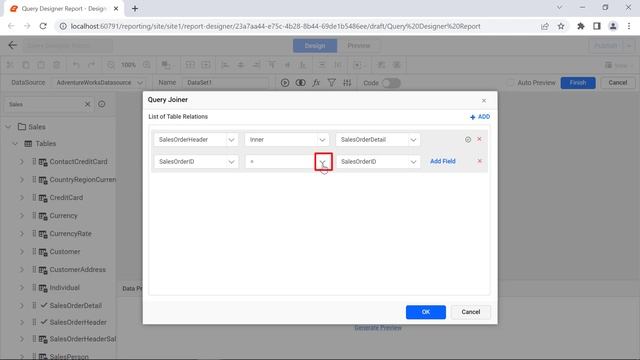Expand the Customer table

(x=22, y=251)
